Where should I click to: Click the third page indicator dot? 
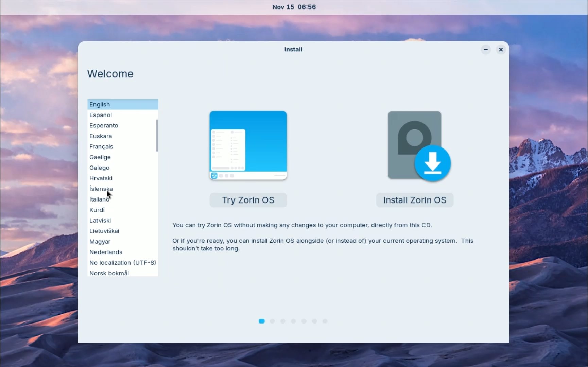pos(282,321)
